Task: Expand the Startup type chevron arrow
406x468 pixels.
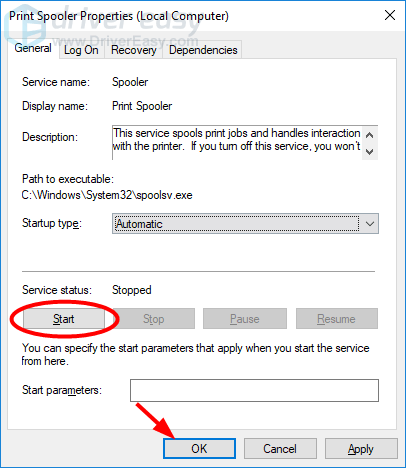Action: (370, 224)
